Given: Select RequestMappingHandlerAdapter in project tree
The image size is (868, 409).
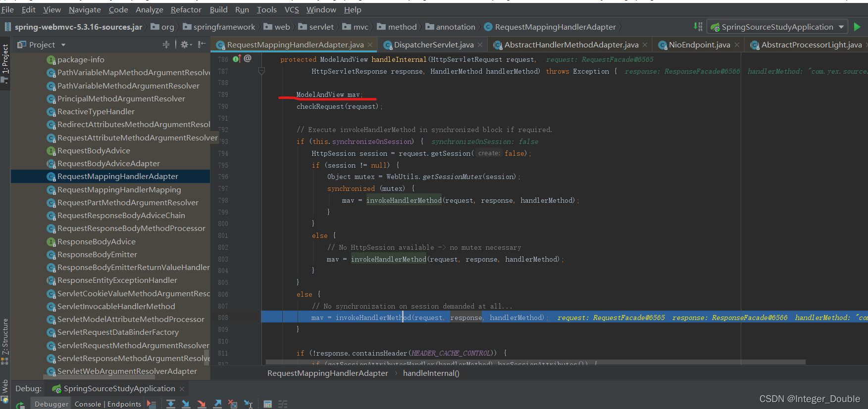Looking at the screenshot, I should [x=110, y=177].
